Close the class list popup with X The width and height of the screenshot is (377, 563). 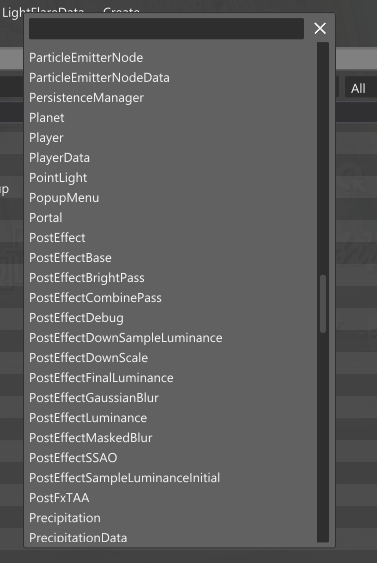pyautogui.click(x=320, y=28)
